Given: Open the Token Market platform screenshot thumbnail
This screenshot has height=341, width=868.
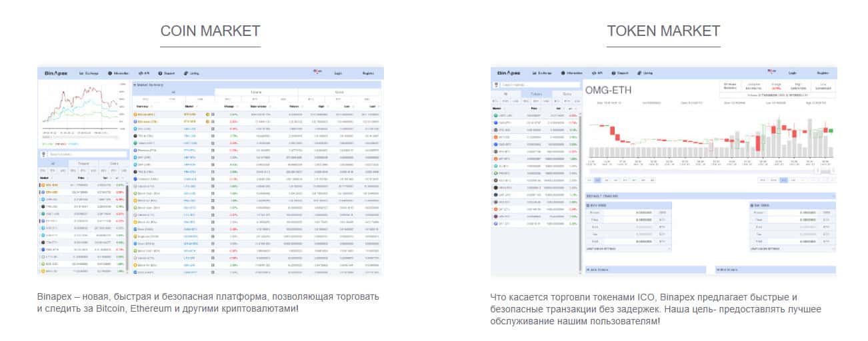Looking at the screenshot, I should coord(663,171).
